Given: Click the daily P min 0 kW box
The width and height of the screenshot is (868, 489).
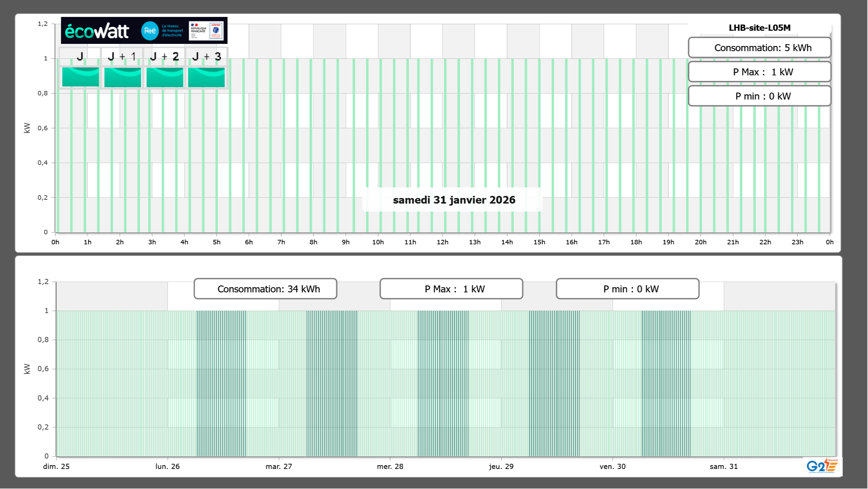Looking at the screenshot, I should coord(759,96).
